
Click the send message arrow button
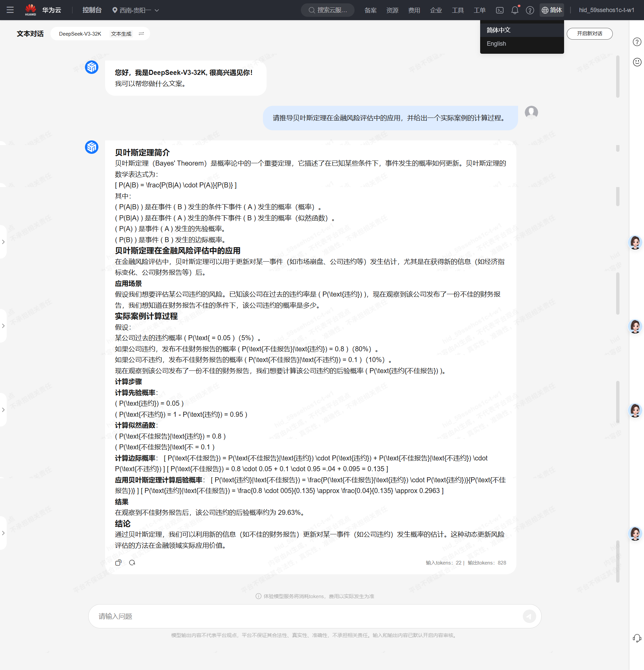(529, 616)
